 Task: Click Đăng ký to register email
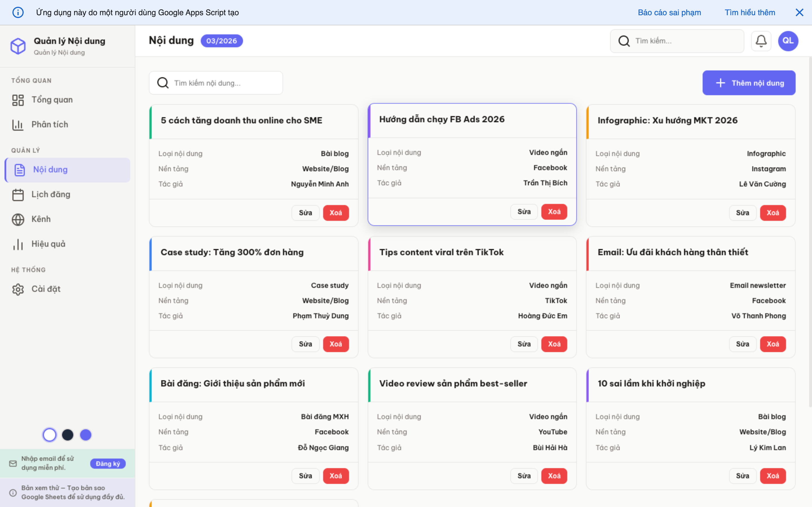point(108,463)
